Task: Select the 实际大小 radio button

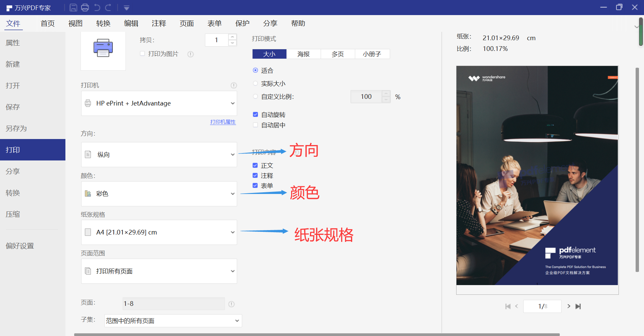Action: 255,83
